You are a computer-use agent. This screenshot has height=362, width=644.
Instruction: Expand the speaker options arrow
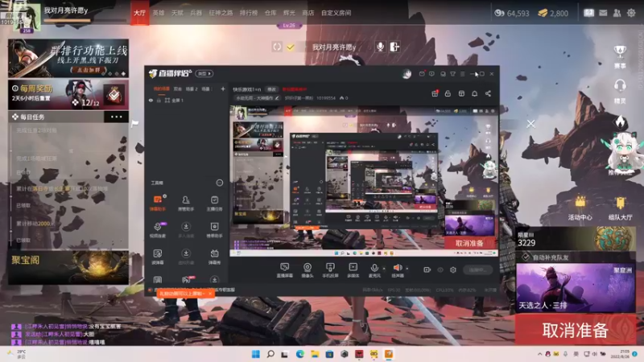pyautogui.click(x=407, y=269)
